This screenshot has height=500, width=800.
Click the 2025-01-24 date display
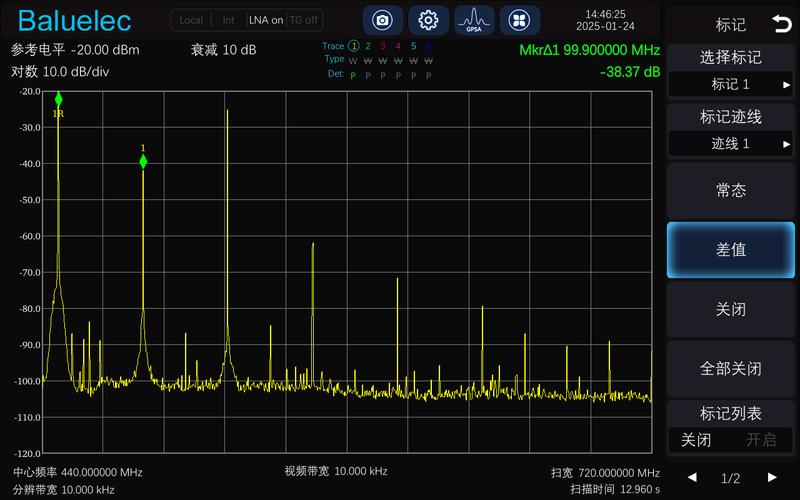click(x=605, y=27)
